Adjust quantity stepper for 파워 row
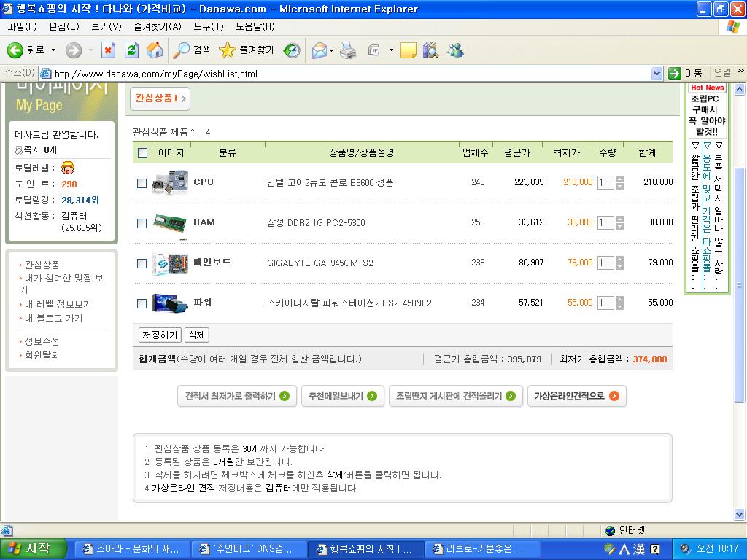 pos(619,303)
